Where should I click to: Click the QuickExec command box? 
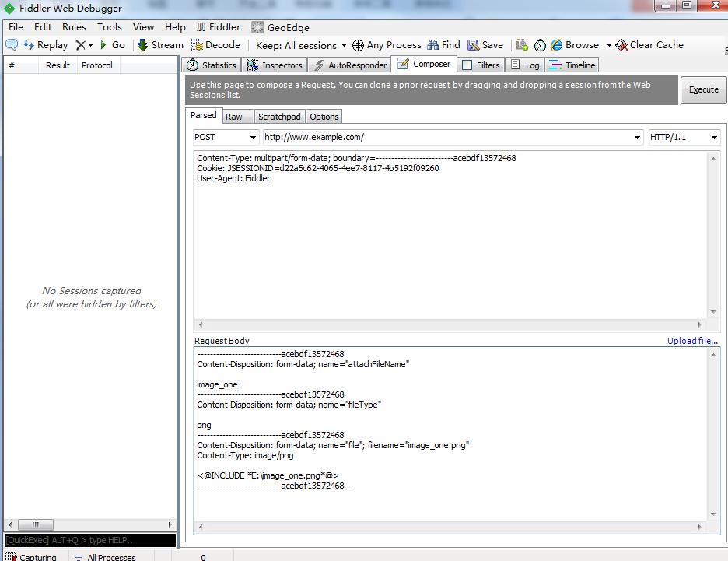90,540
